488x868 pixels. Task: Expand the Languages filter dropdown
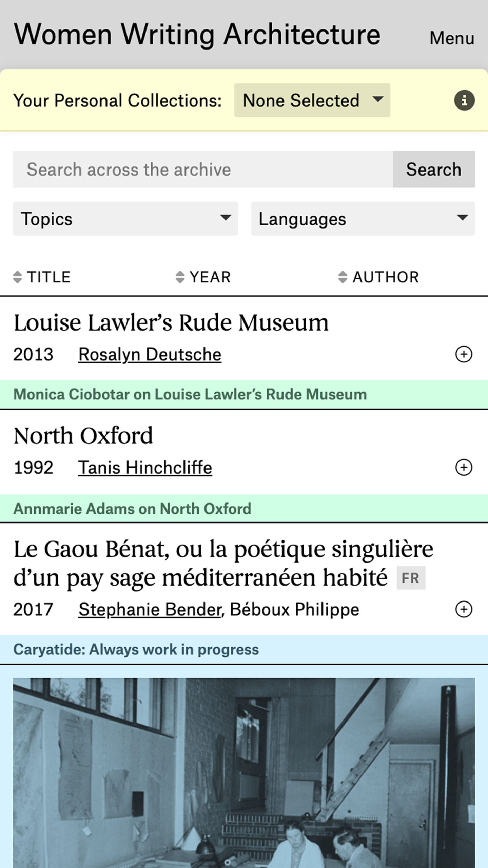tap(363, 219)
